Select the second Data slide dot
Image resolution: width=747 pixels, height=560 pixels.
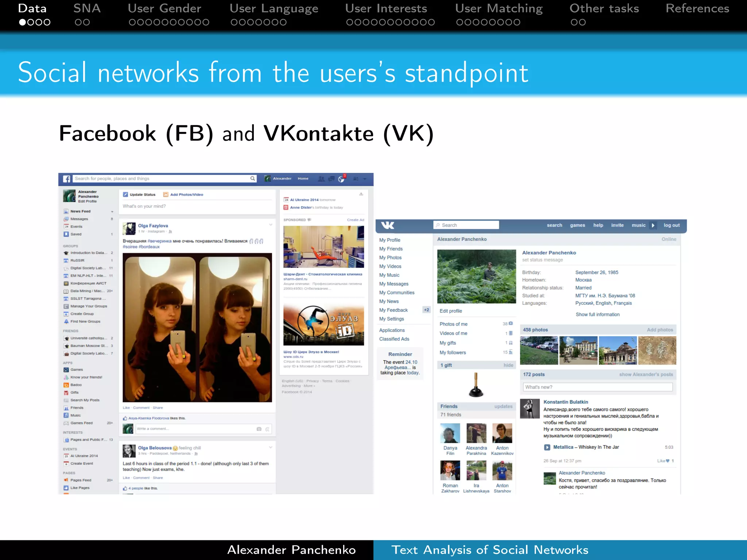point(31,22)
